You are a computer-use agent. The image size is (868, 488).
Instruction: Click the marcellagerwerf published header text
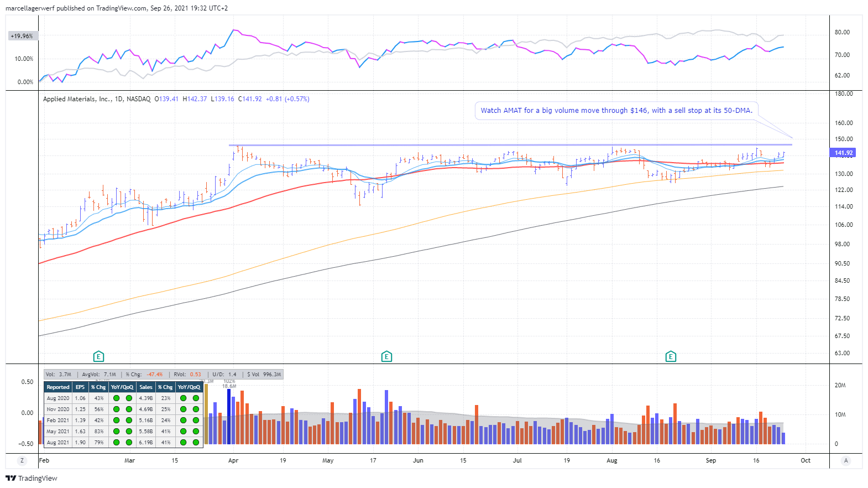click(117, 8)
